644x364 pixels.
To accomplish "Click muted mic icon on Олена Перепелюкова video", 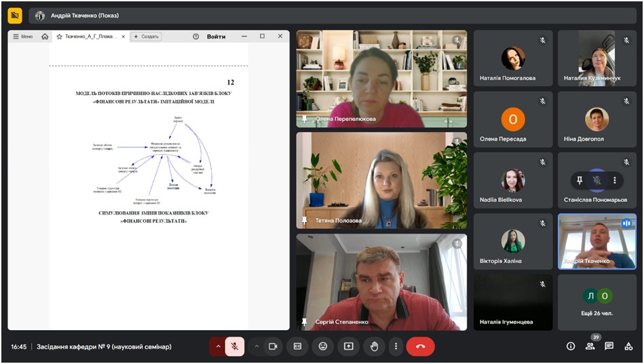I will (457, 40).
